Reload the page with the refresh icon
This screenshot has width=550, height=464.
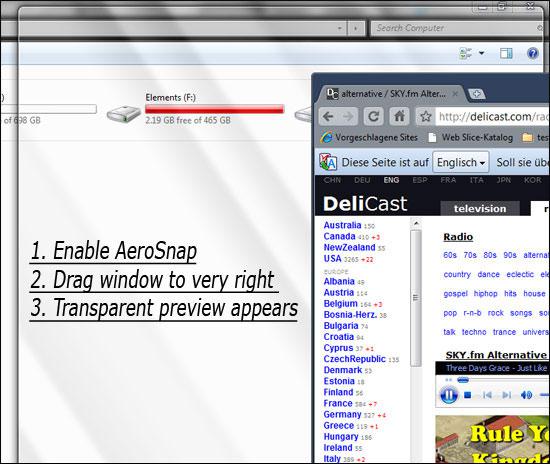click(373, 116)
